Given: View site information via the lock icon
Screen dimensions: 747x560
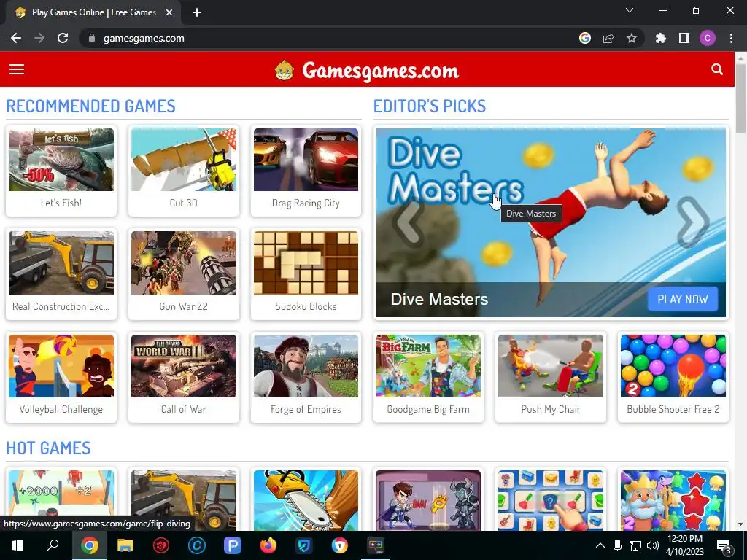Looking at the screenshot, I should pyautogui.click(x=92, y=38).
